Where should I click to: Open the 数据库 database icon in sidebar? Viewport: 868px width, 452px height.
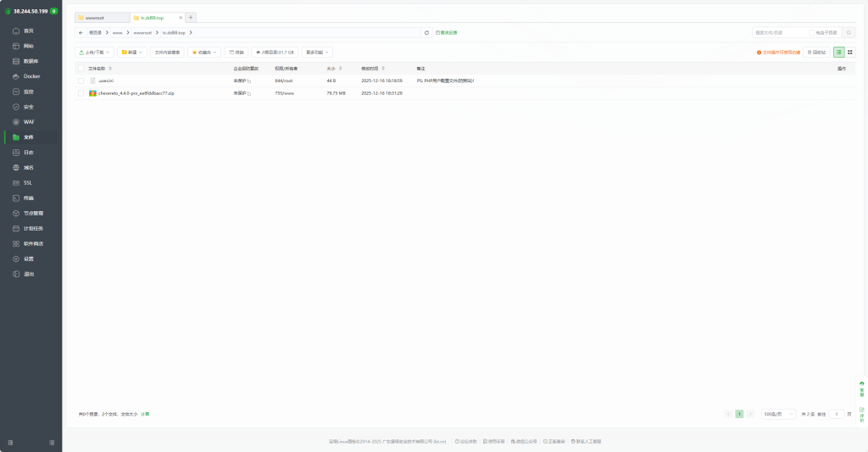(x=16, y=61)
